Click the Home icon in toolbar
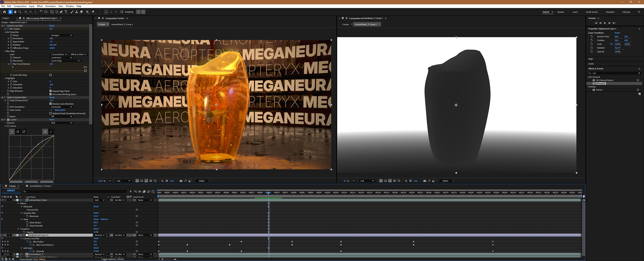Screen dimensions: 644x261 tap(4, 12)
